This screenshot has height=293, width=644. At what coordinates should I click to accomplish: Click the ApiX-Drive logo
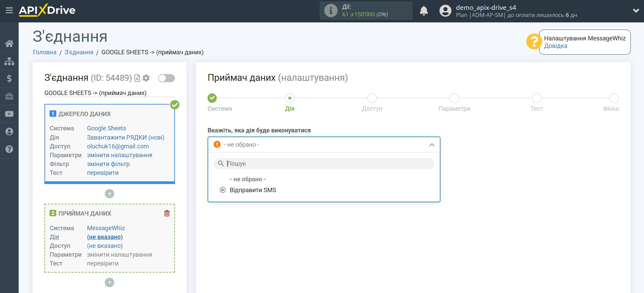pos(47,10)
